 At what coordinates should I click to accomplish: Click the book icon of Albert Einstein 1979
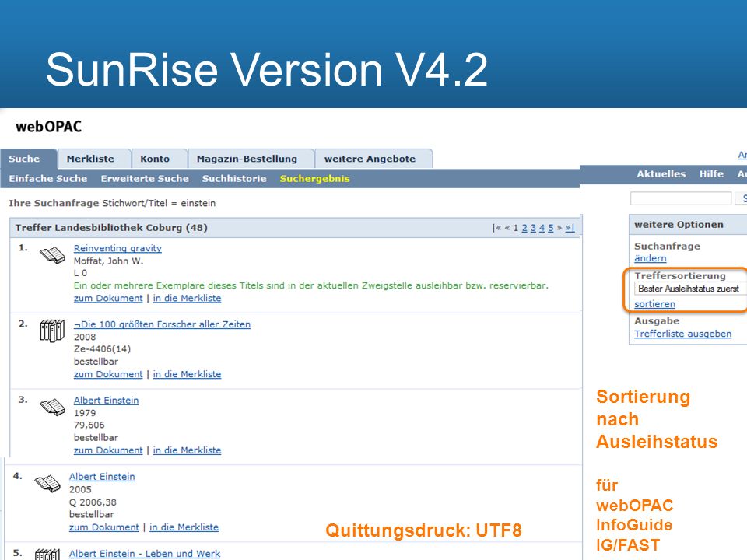[x=52, y=407]
